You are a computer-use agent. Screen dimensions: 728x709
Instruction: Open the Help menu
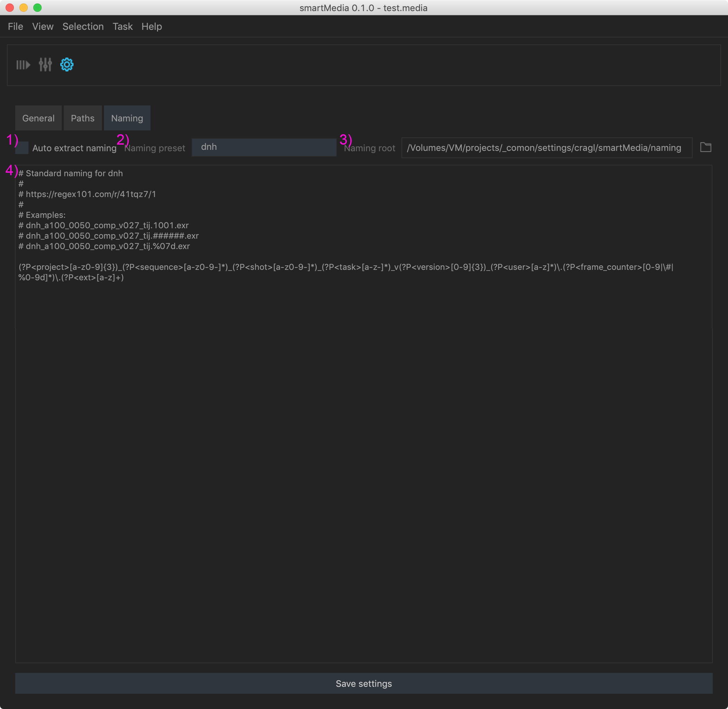coord(151,26)
